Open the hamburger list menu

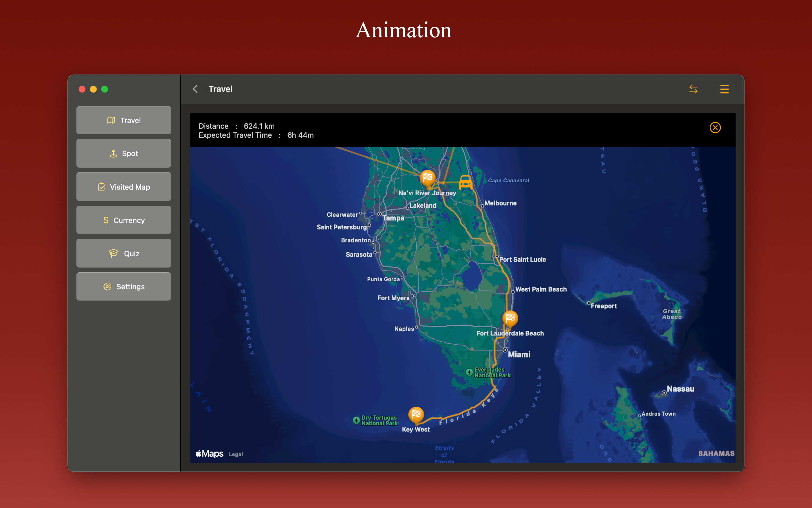[724, 89]
